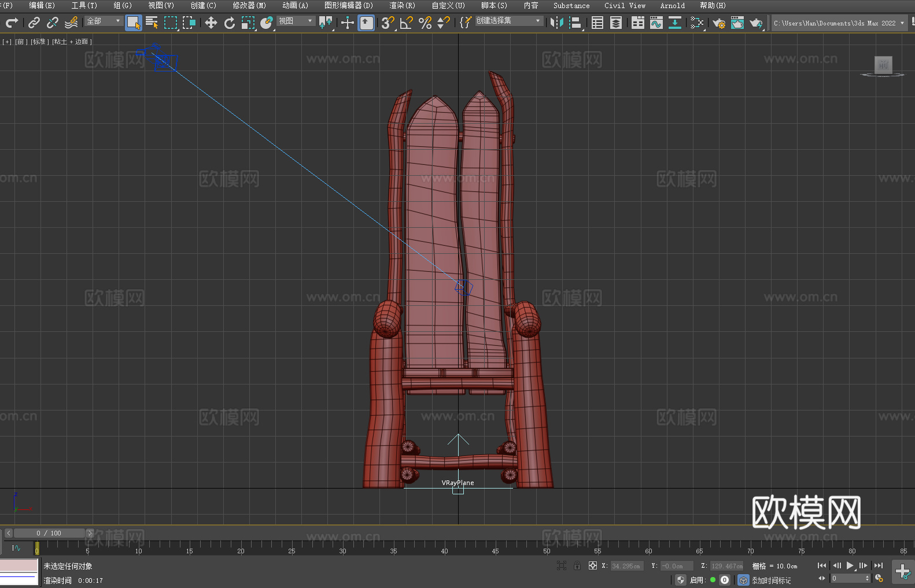Open Render Setup teapot gear icon
Screen dimensions: 915x588
pyautogui.click(x=719, y=23)
